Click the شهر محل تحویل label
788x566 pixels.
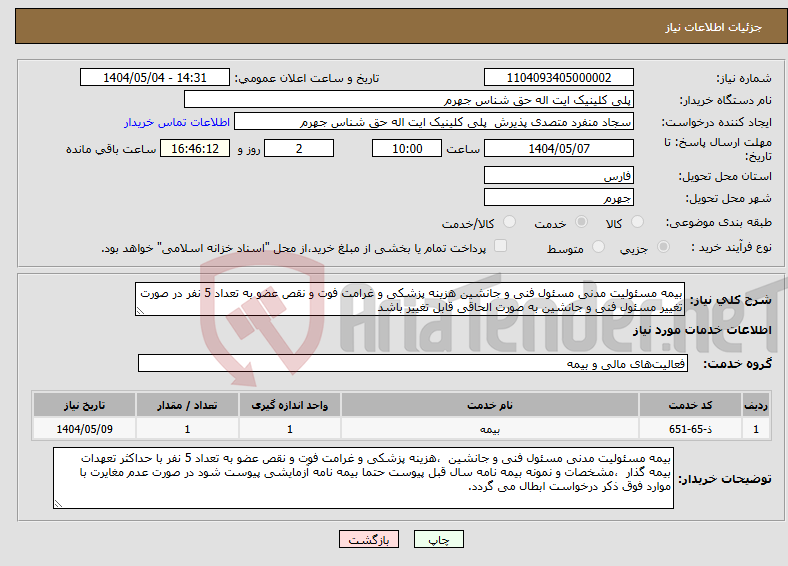(729, 199)
